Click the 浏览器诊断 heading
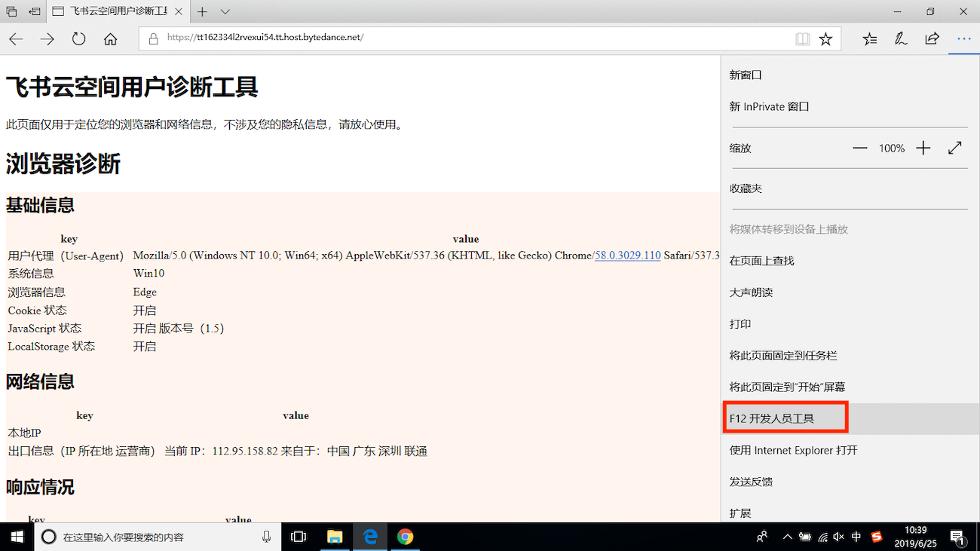Viewport: 980px width, 551px height. point(63,164)
